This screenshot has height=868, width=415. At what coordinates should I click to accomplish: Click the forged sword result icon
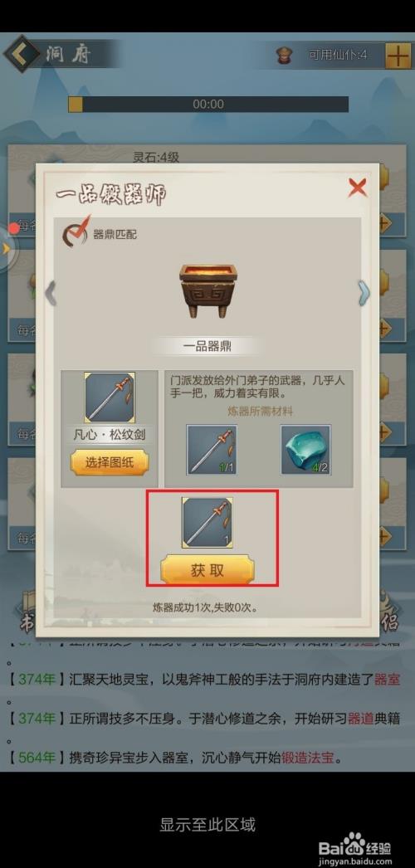pyautogui.click(x=207, y=523)
